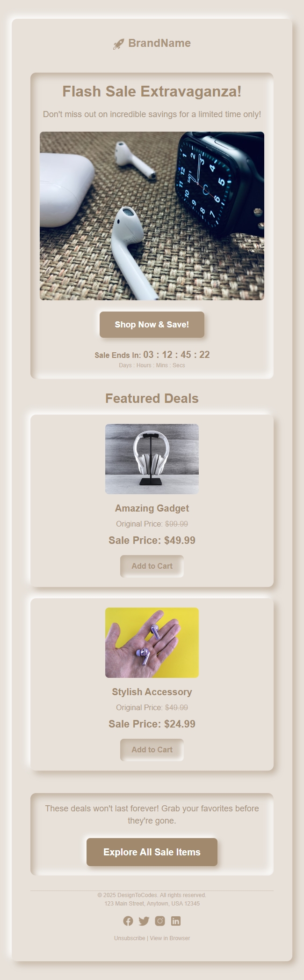Click the smartwatch hero image

(x=152, y=215)
